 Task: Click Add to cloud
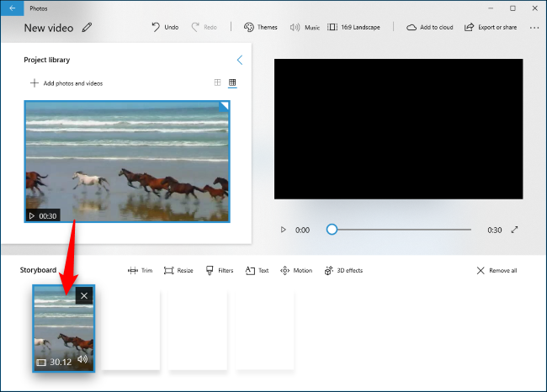click(x=430, y=27)
